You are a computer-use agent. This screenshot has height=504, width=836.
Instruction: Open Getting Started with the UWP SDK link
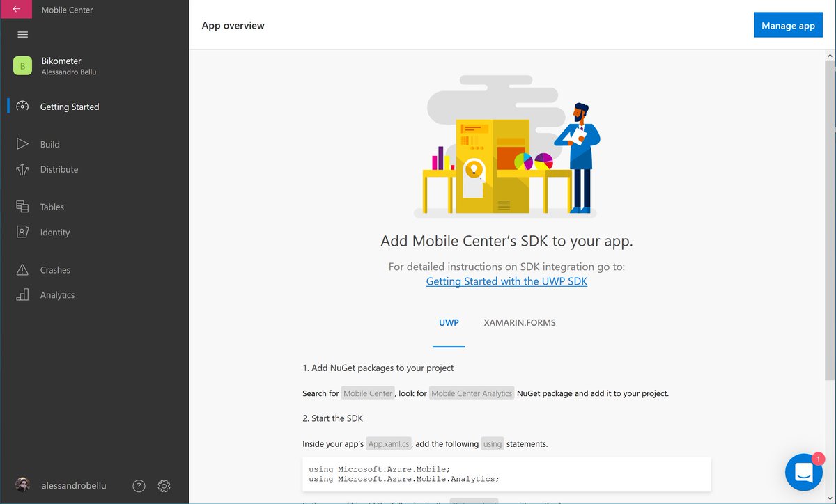click(506, 281)
